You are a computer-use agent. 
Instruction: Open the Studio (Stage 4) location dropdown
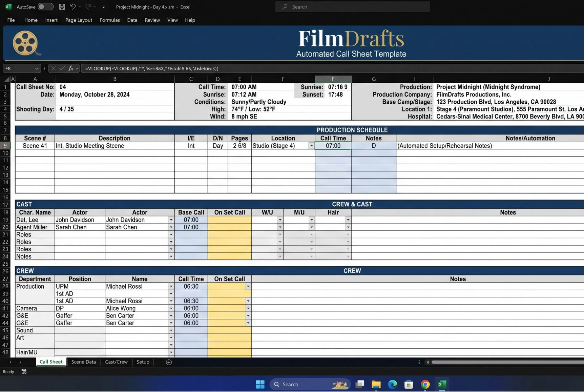[x=311, y=146]
